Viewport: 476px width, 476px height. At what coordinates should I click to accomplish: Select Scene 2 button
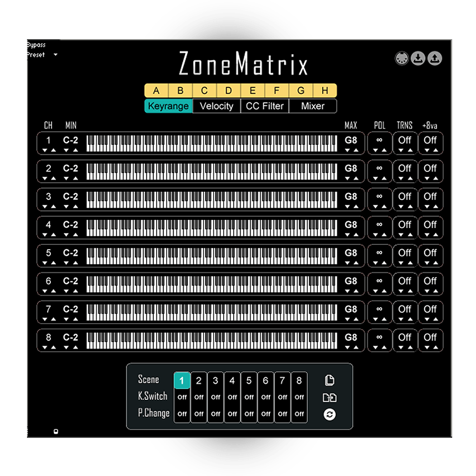(x=199, y=380)
